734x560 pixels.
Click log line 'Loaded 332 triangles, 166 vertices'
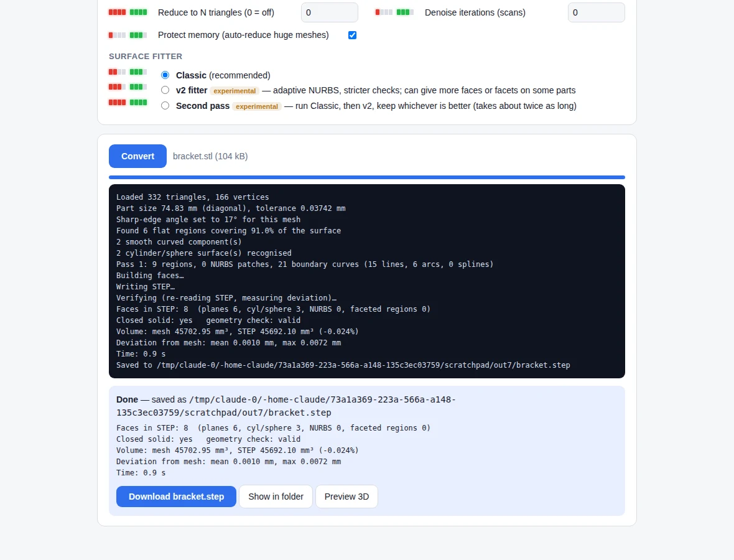coord(192,197)
